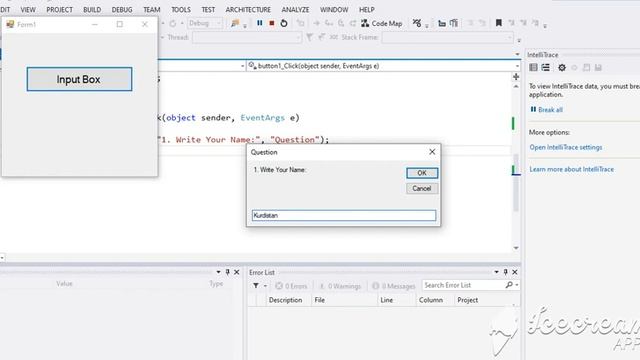The image size is (640, 360).
Task: Select IntelliTrace calls view icon
Action: [x=545, y=68]
